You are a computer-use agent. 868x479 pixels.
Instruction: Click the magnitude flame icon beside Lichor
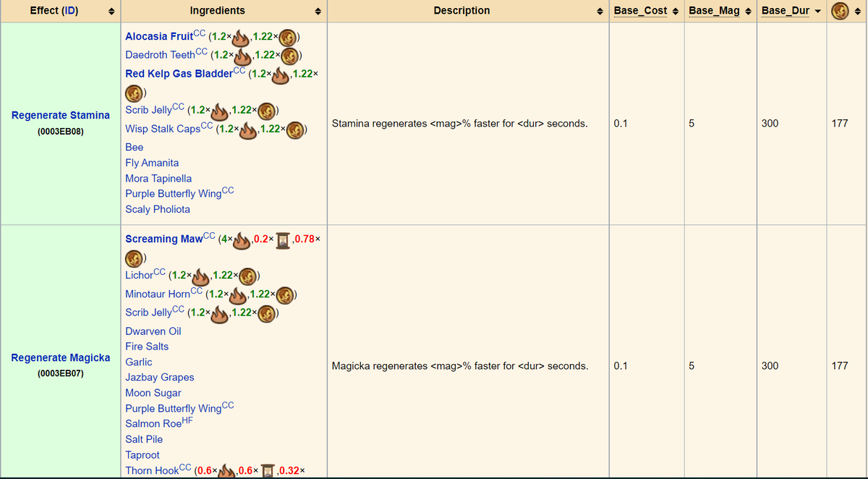(199, 276)
